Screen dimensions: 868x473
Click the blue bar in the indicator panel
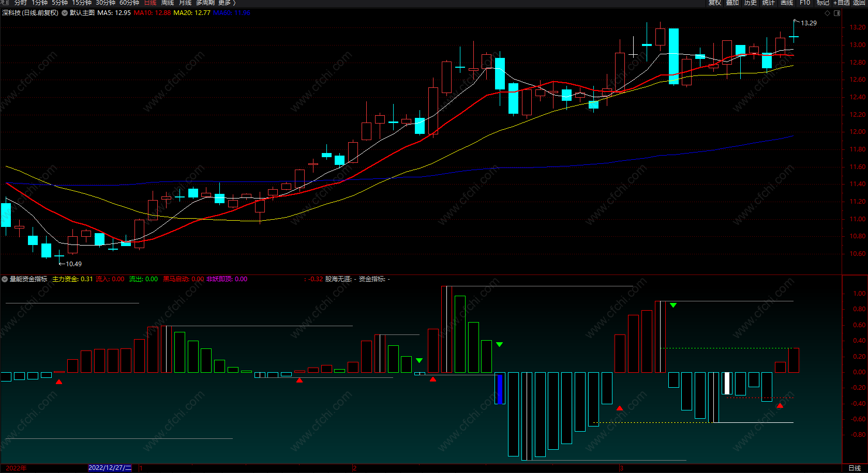[500, 389]
